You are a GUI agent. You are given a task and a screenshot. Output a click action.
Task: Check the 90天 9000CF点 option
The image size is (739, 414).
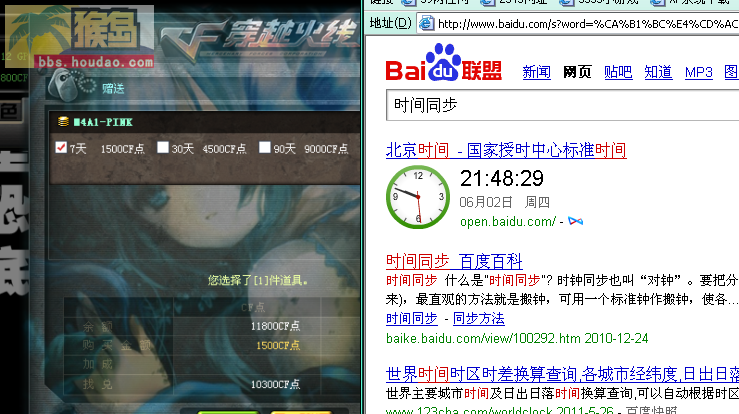(x=265, y=148)
